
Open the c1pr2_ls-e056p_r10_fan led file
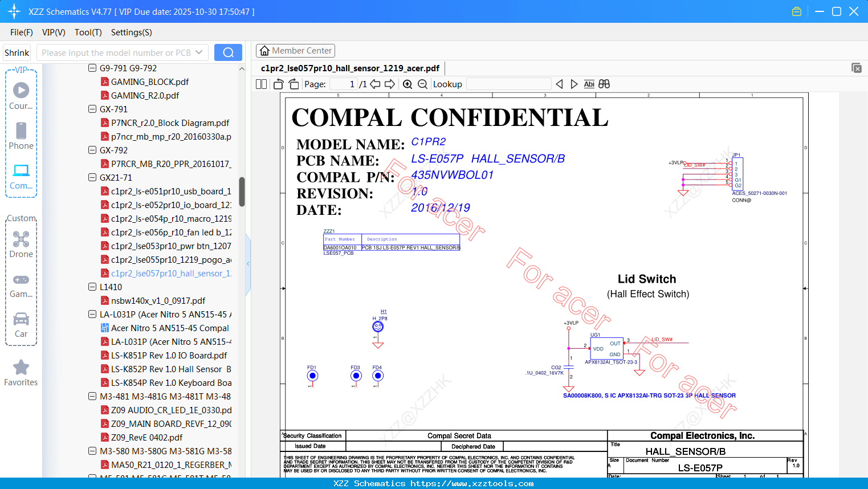click(171, 232)
